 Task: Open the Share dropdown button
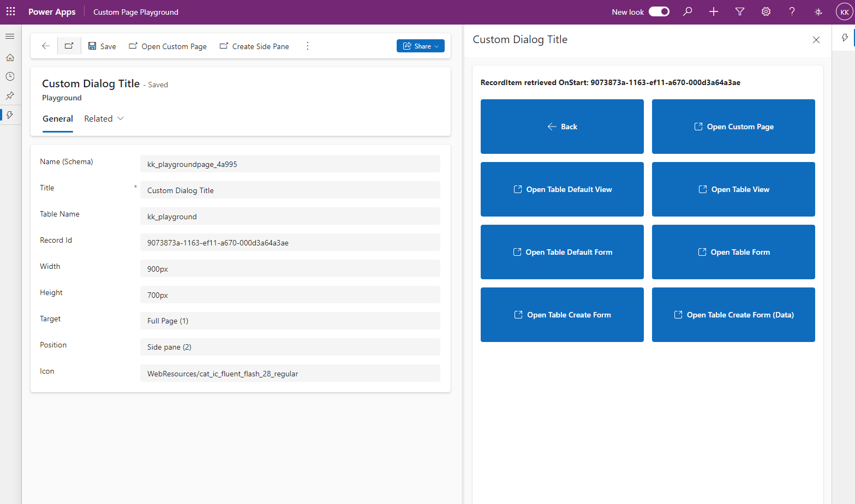click(x=420, y=46)
